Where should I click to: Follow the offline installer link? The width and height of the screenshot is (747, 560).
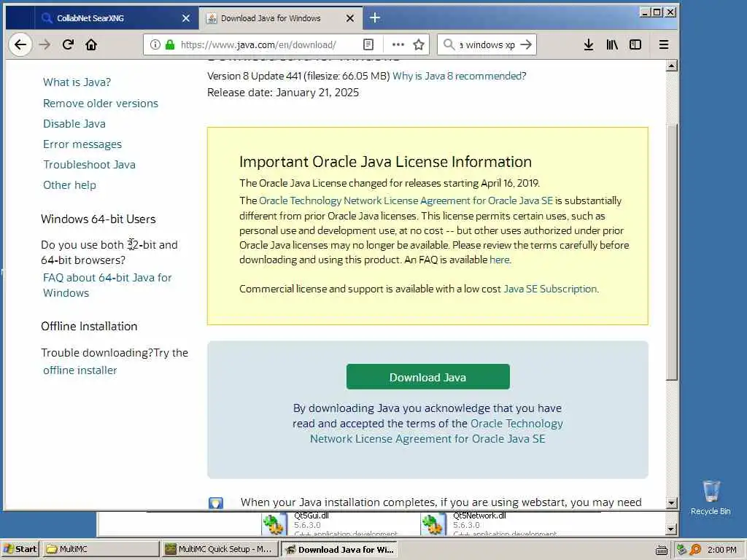pos(80,370)
